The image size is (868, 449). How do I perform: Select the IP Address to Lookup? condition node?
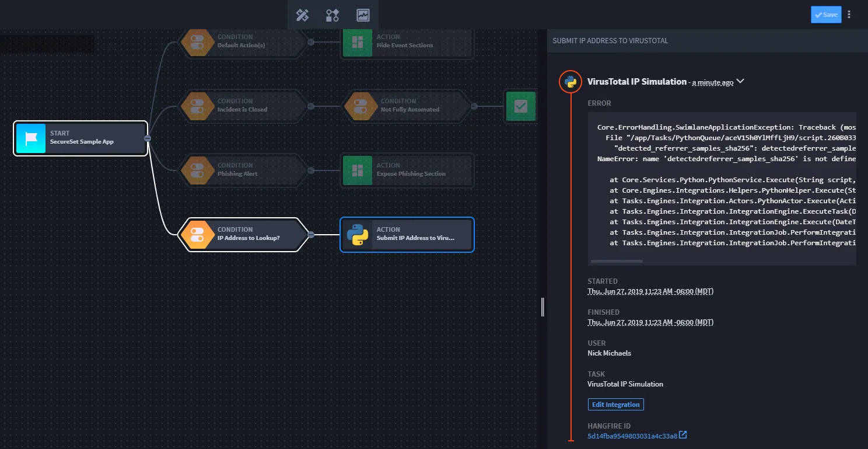click(243, 234)
